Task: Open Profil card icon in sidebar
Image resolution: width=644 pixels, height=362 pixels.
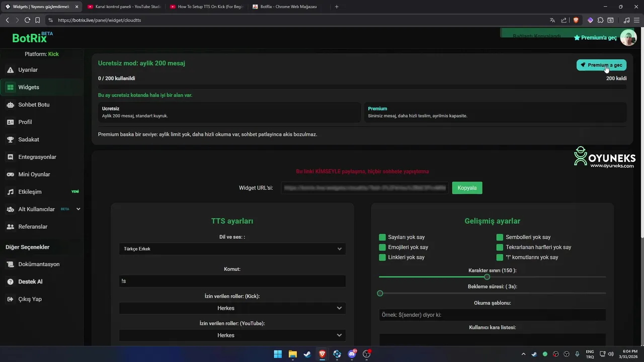Action: [10, 122]
